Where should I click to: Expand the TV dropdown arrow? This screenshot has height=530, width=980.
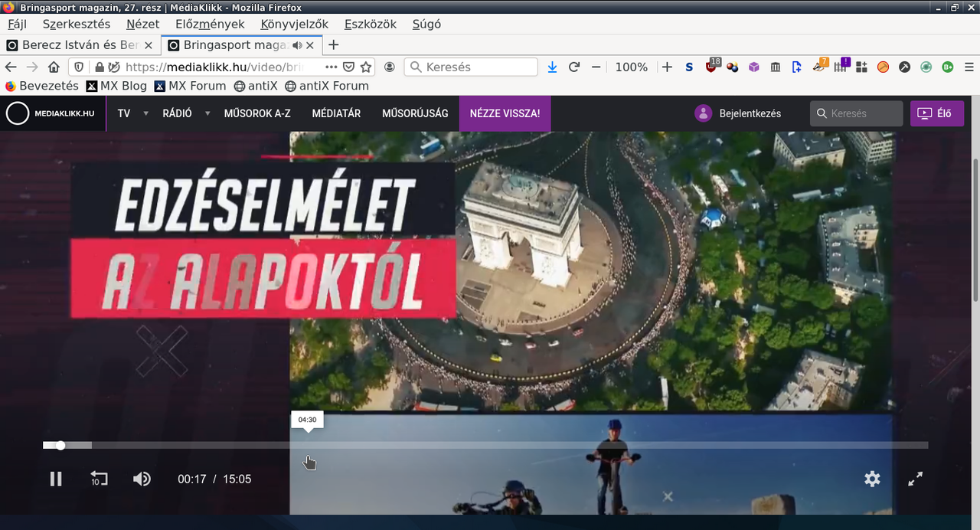pos(145,113)
